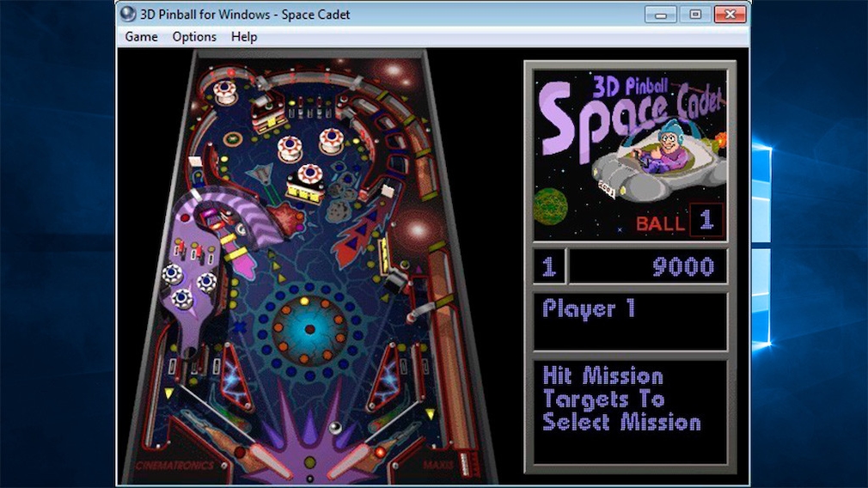Click the green planet in logo panel

[x=551, y=208]
